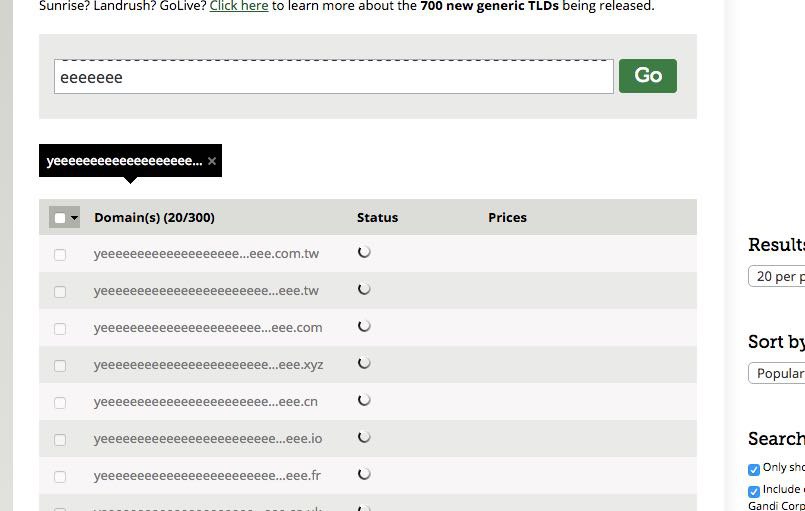Viewport: 805px width, 511px height.
Task: Toggle the select-all checkbox in the table header
Action: [x=60, y=218]
